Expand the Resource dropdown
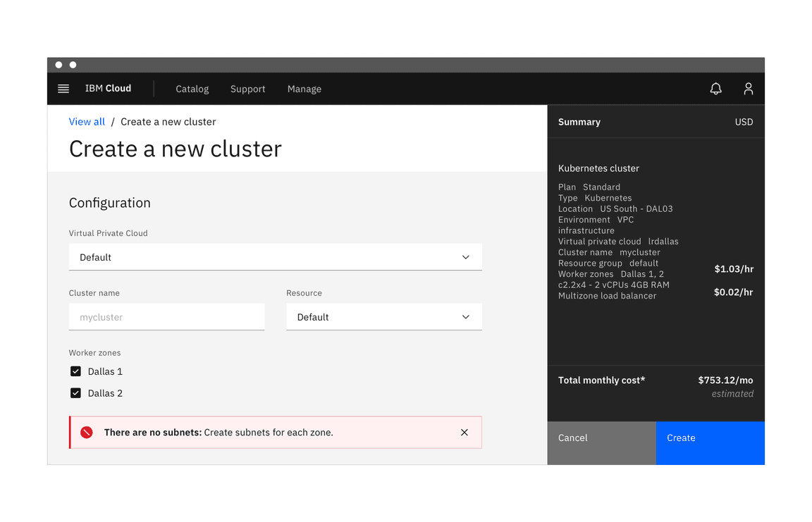 [x=383, y=317]
